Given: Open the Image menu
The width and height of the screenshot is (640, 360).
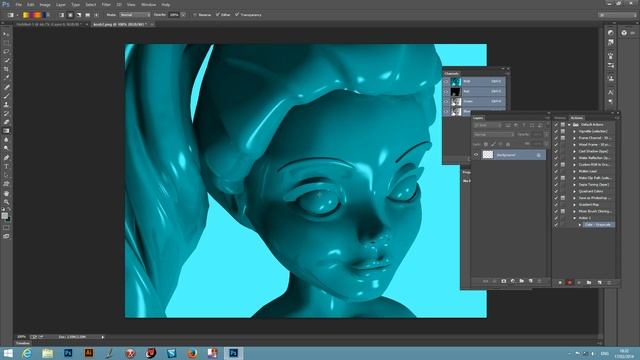Looking at the screenshot, I should 45,4.
